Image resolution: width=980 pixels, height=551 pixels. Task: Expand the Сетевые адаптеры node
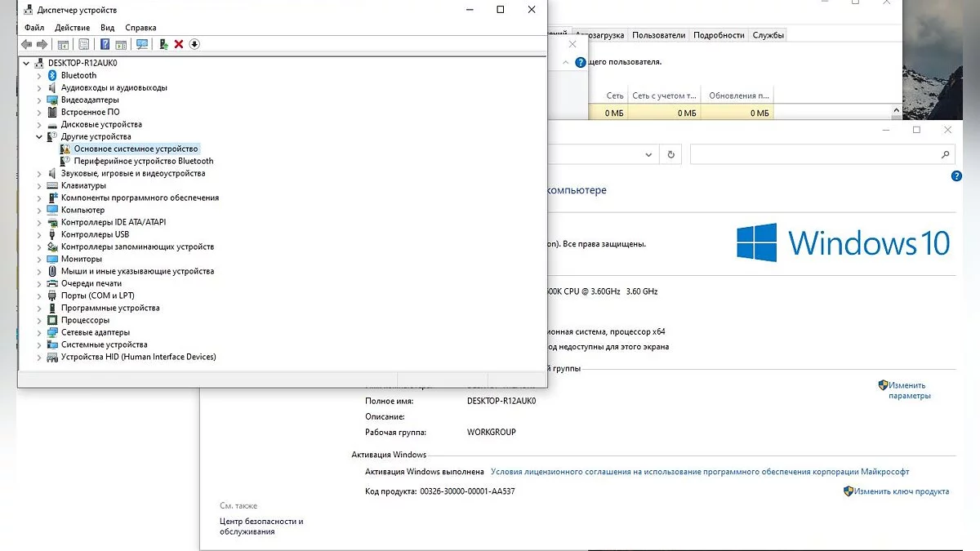(39, 332)
